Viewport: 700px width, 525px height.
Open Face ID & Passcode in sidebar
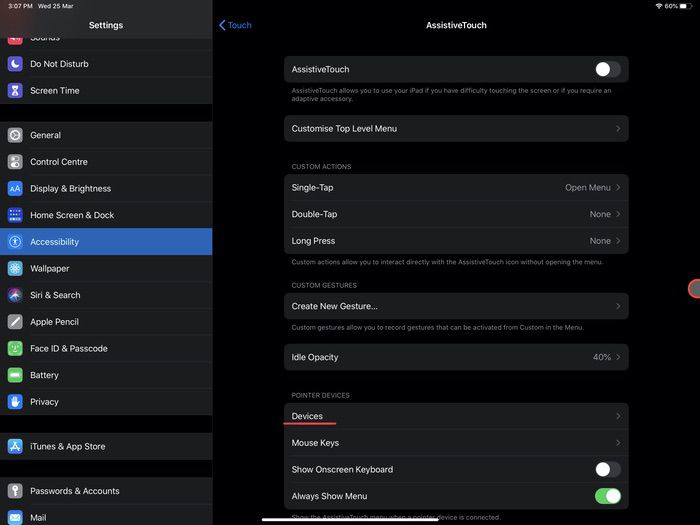coord(106,348)
